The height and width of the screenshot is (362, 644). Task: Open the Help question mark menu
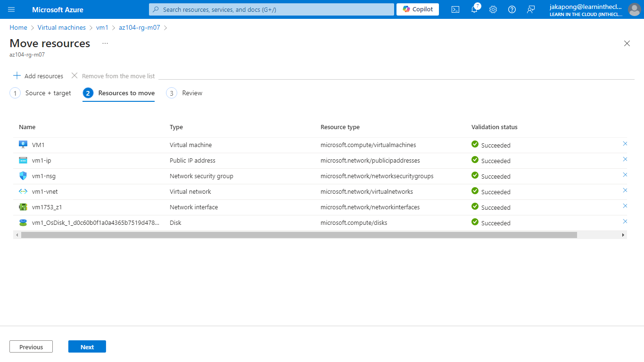(x=512, y=9)
